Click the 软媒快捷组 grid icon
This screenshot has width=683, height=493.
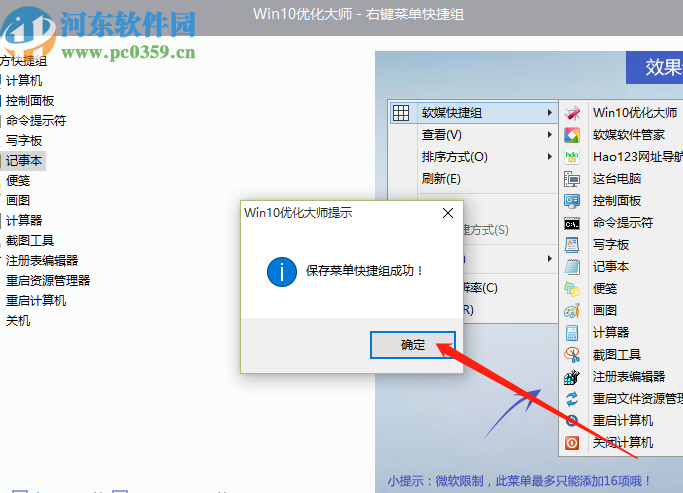(x=401, y=113)
